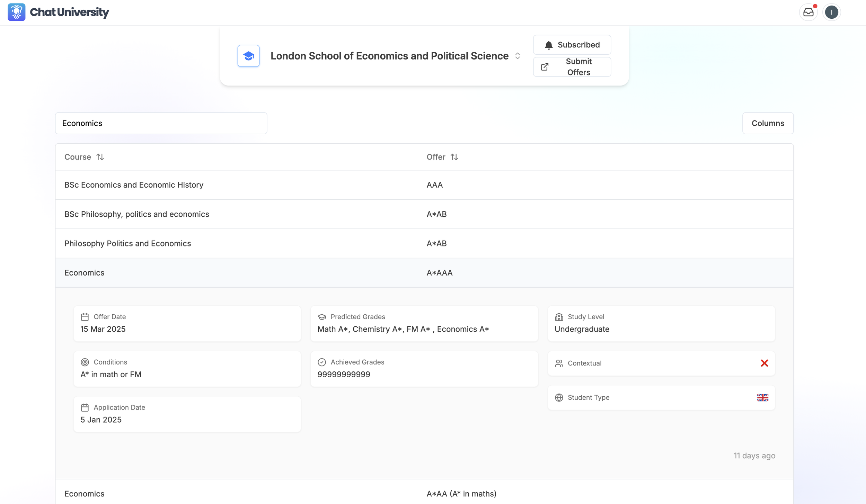The height and width of the screenshot is (504, 866).
Task: Click the Contextual label card
Action: coord(661,363)
